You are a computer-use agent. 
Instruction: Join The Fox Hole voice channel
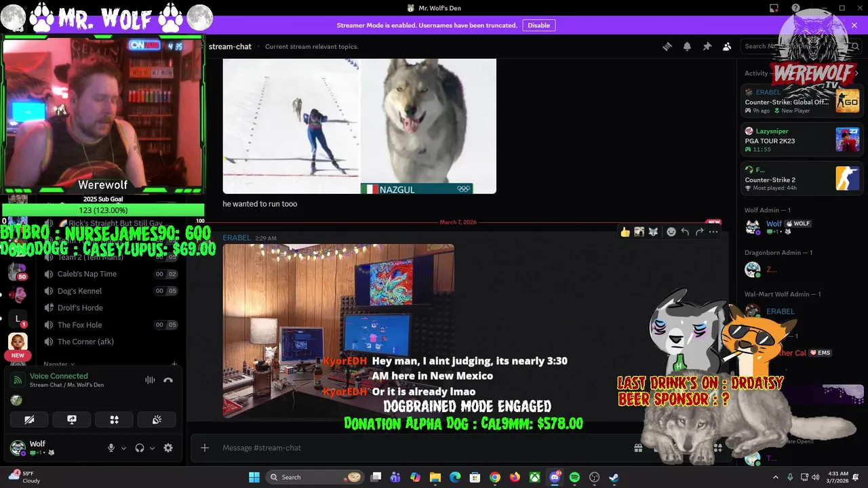(x=79, y=325)
